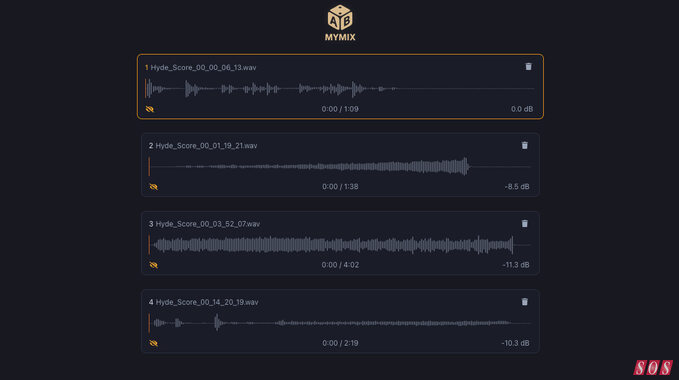Click the 0.0 dB gain value
Viewport: 679px width, 380px height.
522,109
